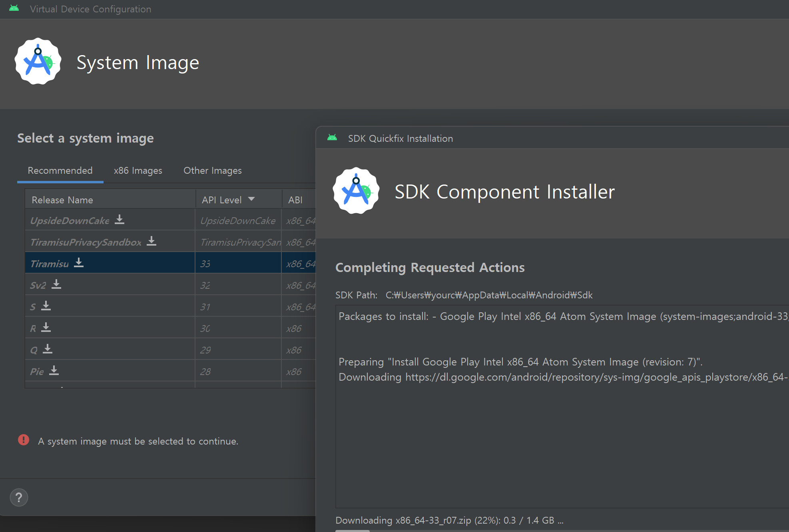Open the Other Images tab
Image resolution: width=789 pixels, height=532 pixels.
click(212, 171)
